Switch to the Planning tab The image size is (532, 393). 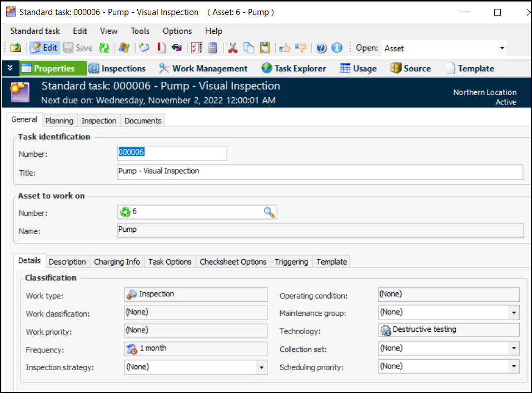pyautogui.click(x=59, y=121)
